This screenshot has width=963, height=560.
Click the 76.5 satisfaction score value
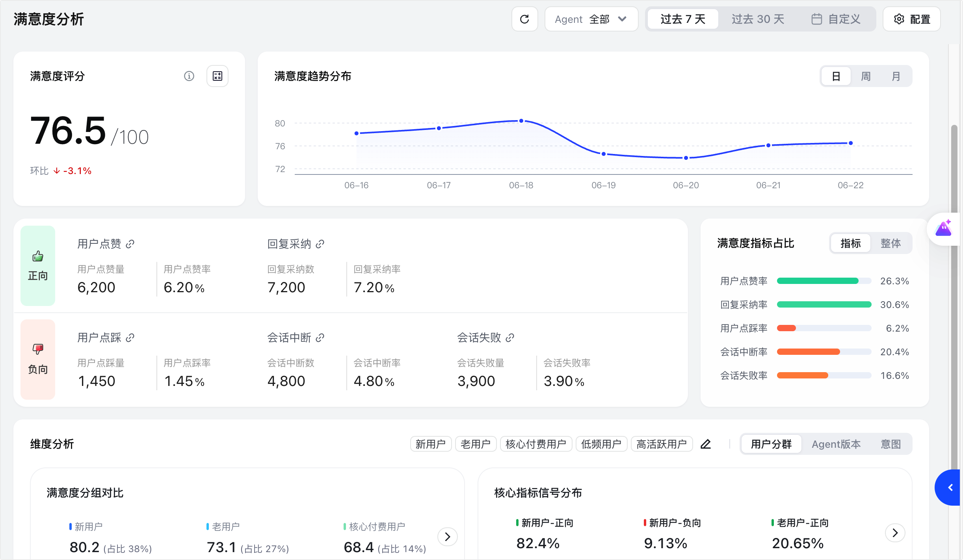tap(68, 131)
